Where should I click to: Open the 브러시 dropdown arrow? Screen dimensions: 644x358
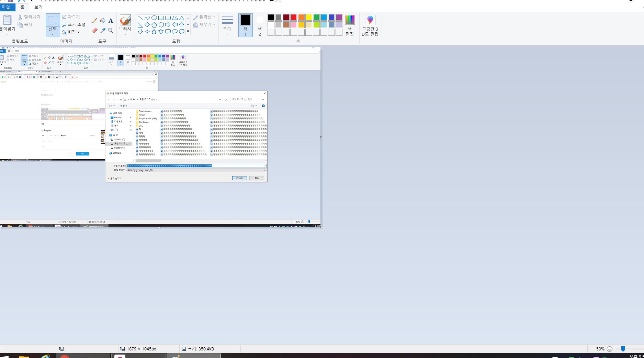click(125, 34)
